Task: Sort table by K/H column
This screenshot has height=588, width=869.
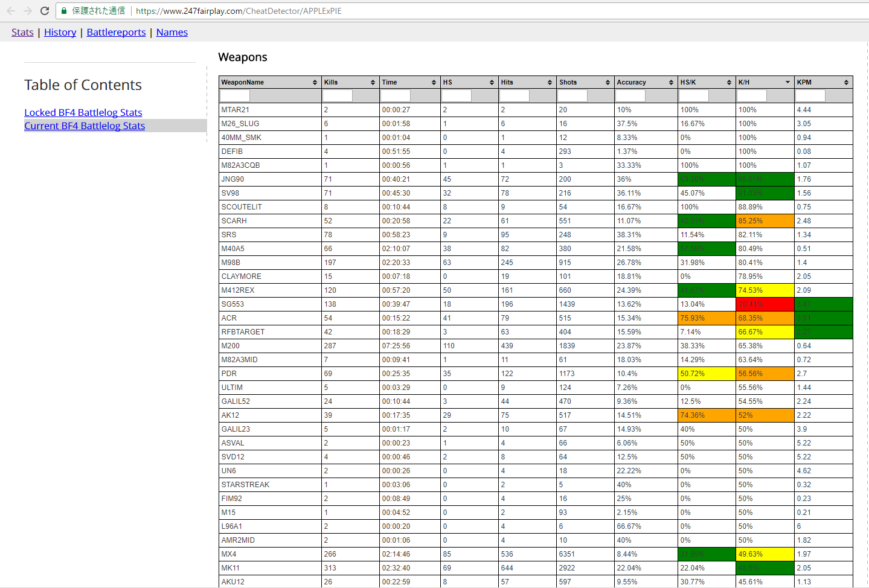Action: tap(765, 82)
